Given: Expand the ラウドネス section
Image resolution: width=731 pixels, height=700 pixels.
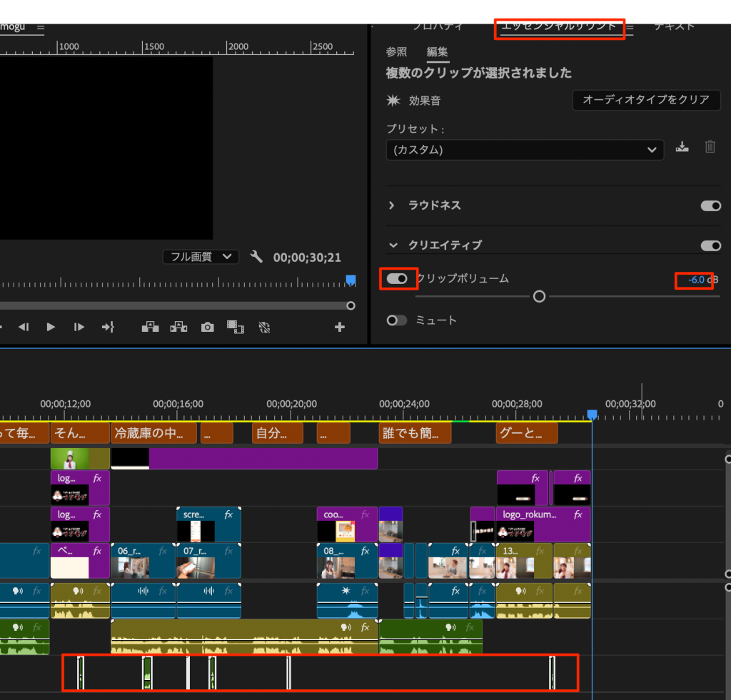Looking at the screenshot, I should pyautogui.click(x=391, y=206).
